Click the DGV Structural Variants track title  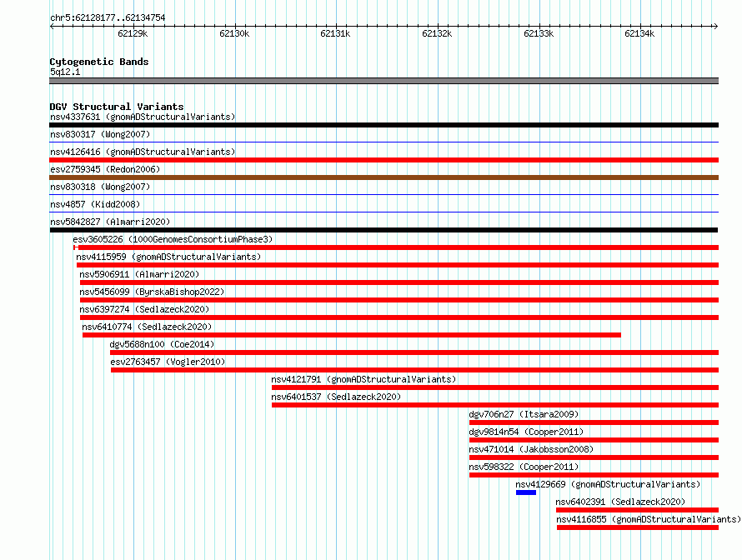pyautogui.click(x=117, y=107)
